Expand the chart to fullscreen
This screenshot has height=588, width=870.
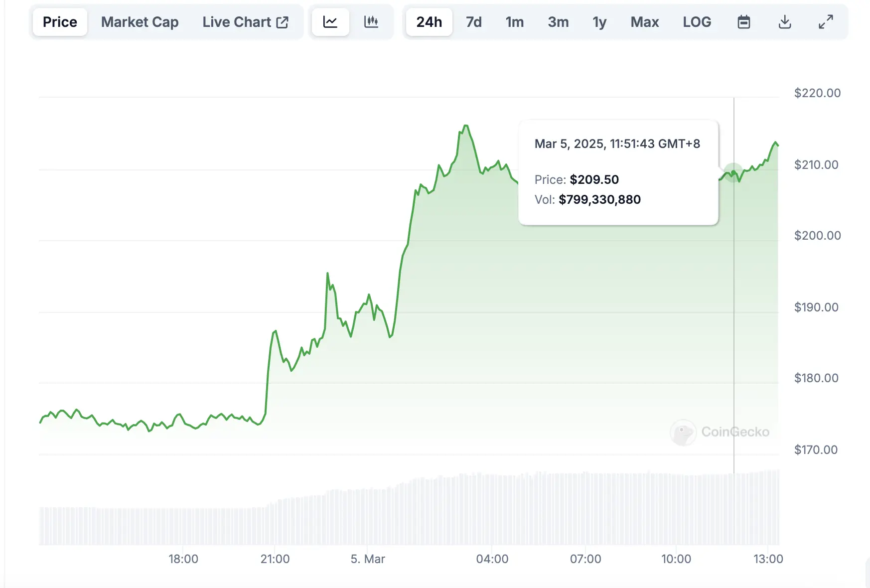point(825,22)
